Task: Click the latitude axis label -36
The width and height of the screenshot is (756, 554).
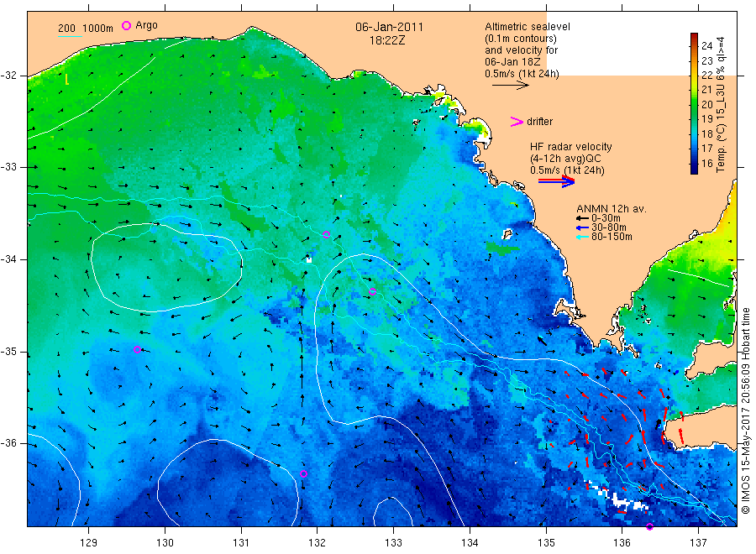Action: [8, 443]
